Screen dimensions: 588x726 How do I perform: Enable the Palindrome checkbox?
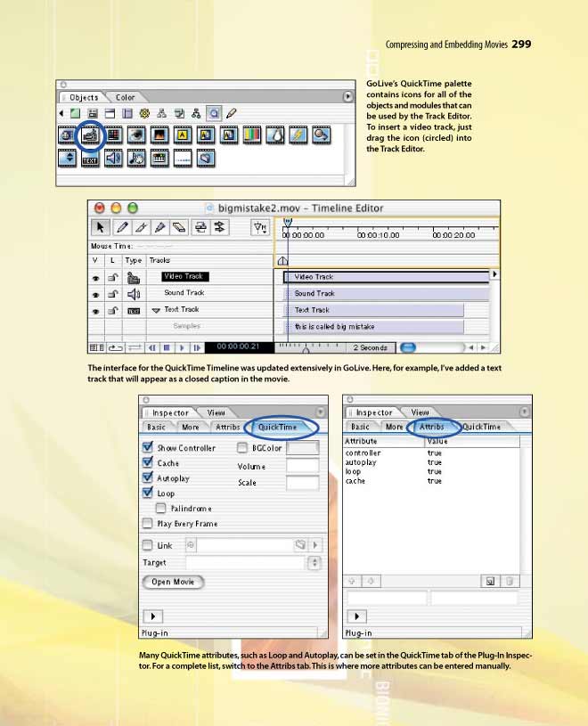[x=161, y=508]
